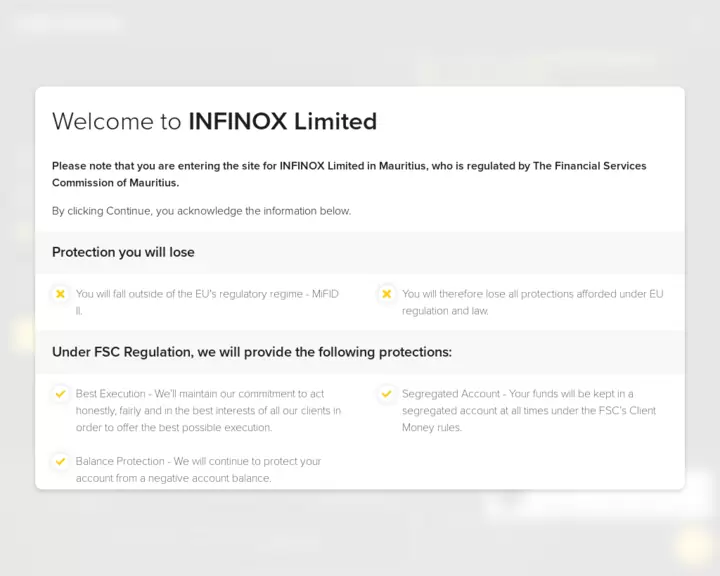Click the Segregated Account description text
This screenshot has width=720, height=576.
529,410
